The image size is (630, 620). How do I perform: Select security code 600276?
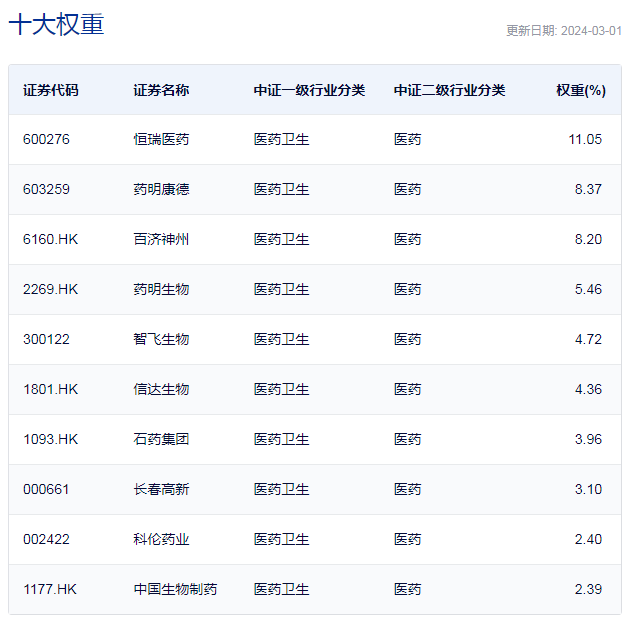[x=46, y=139]
